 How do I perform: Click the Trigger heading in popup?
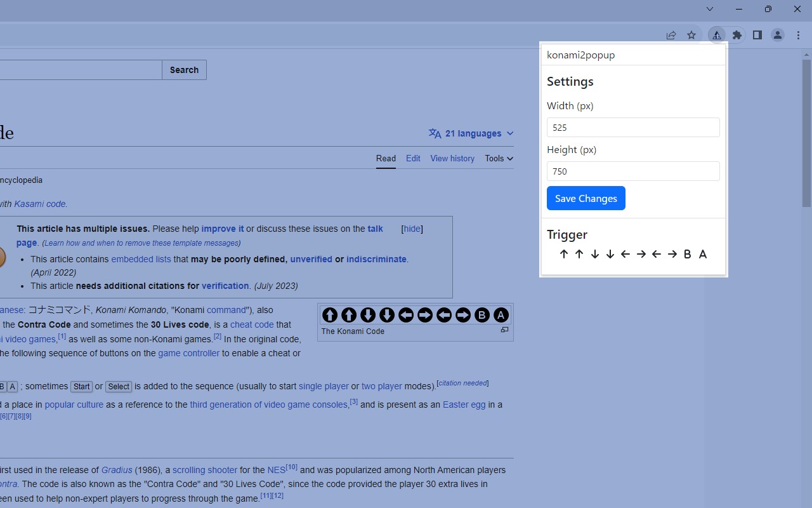click(567, 234)
